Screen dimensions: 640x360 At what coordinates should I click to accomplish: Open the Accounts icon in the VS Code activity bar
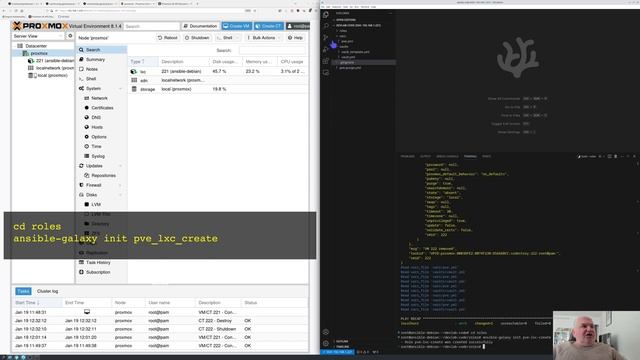coord(326,332)
